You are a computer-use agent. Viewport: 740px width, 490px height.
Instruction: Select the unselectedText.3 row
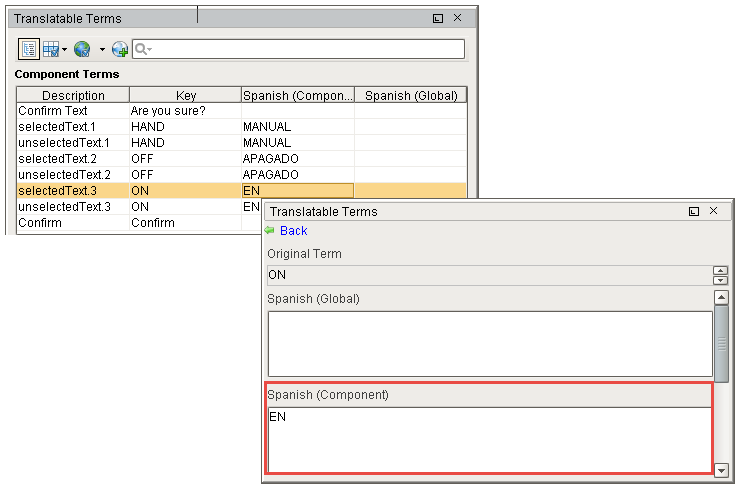(139, 207)
